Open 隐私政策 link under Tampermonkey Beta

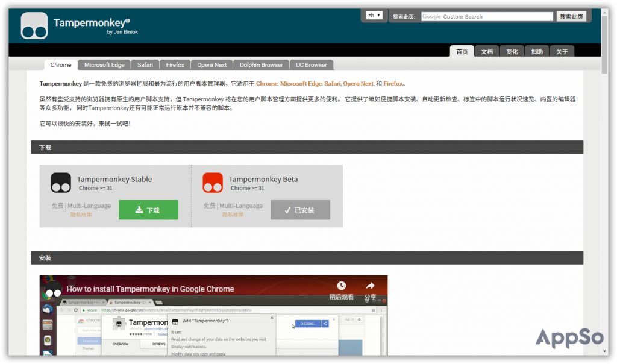coord(233,215)
